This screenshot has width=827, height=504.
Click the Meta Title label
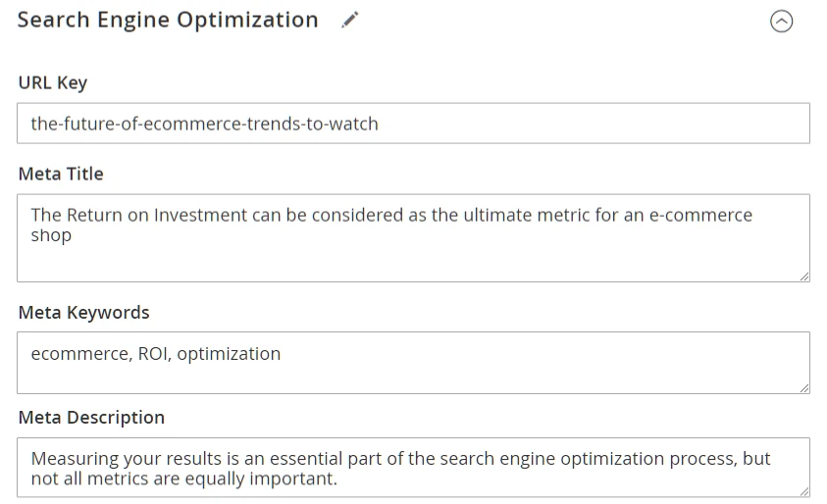point(61,174)
